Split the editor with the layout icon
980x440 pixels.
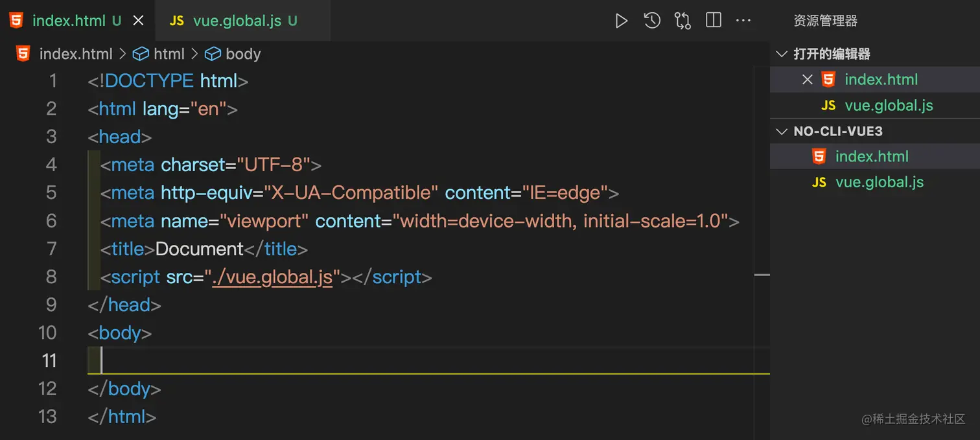click(713, 21)
